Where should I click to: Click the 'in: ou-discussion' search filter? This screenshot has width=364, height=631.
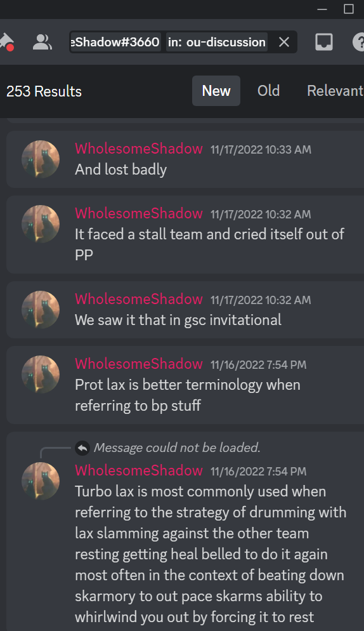point(216,42)
